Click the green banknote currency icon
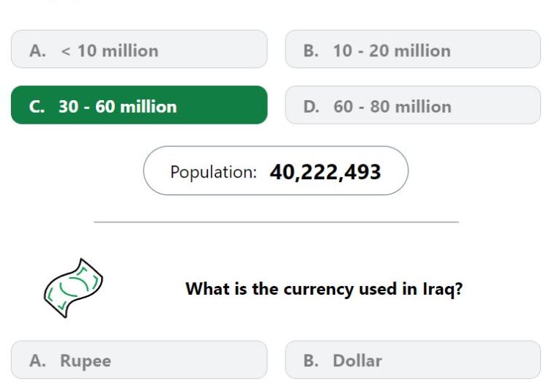The height and width of the screenshot is (392, 549). click(73, 288)
